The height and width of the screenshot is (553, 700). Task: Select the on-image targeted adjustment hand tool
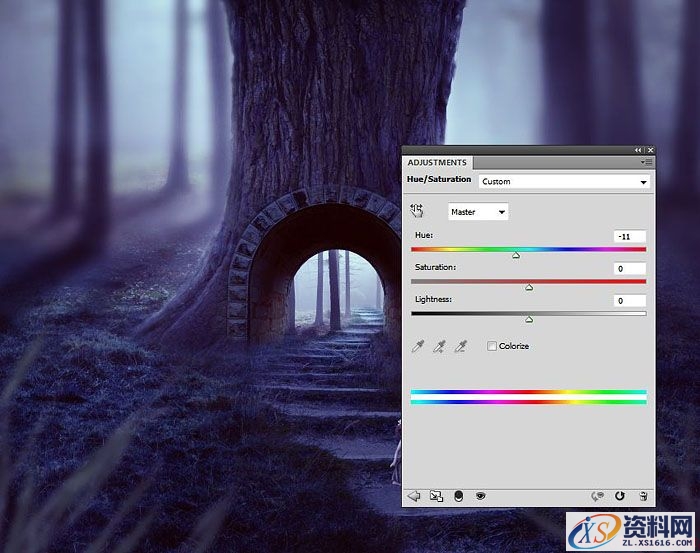(x=418, y=211)
